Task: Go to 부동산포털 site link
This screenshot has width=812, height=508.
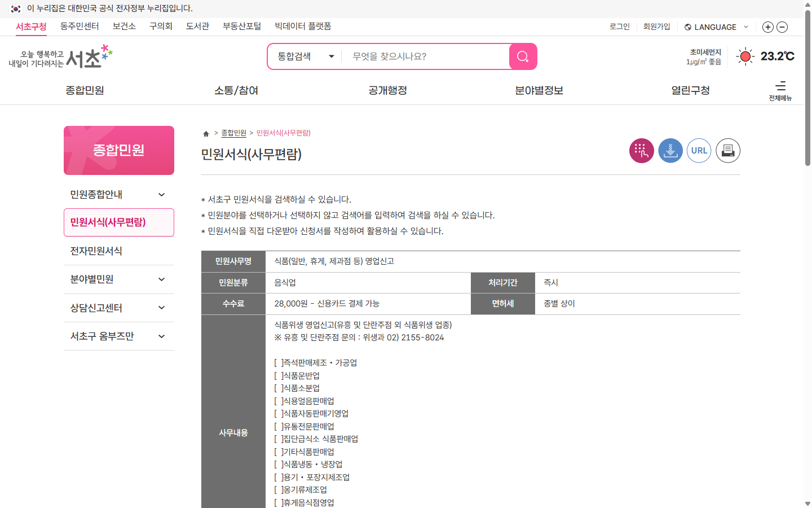Action: [x=242, y=27]
